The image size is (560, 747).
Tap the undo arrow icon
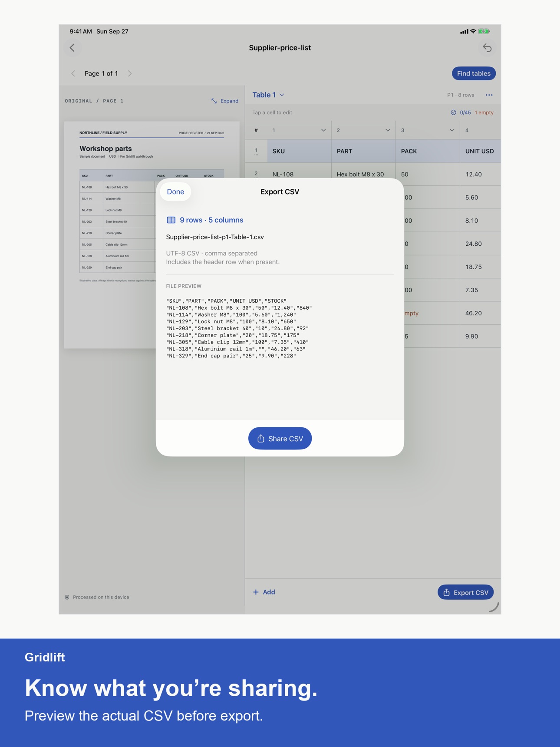click(x=487, y=48)
